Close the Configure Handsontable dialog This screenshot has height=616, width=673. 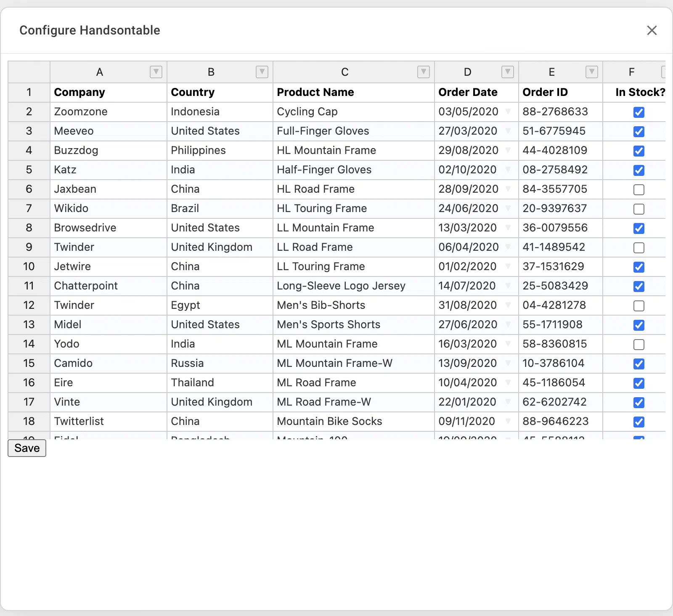(652, 30)
